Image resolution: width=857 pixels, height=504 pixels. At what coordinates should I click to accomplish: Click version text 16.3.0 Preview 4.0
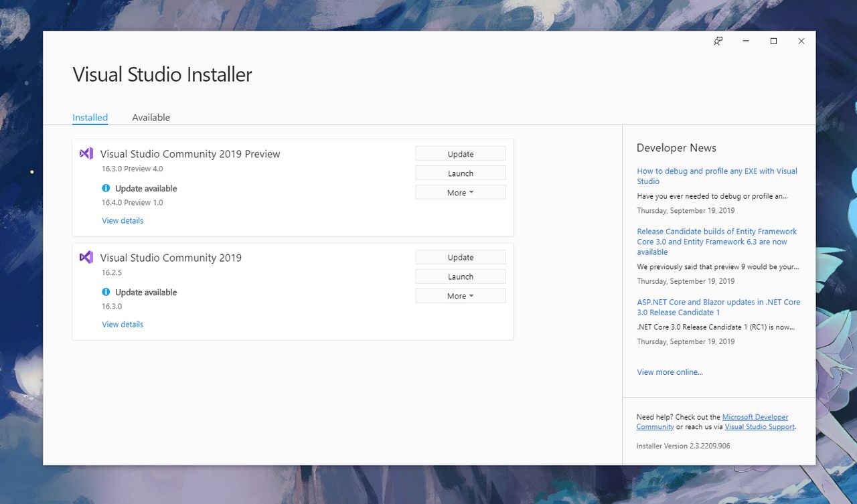coord(132,169)
